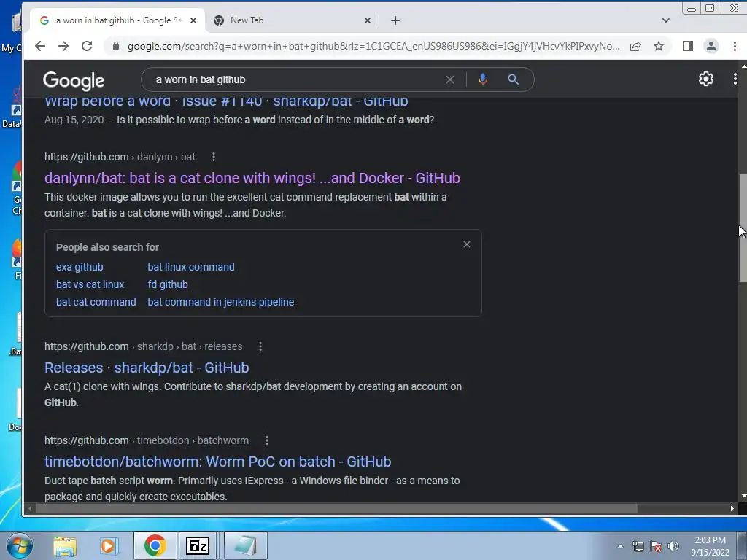Image resolution: width=747 pixels, height=560 pixels.
Task: Open the Windows Start orb
Action: pyautogui.click(x=18, y=545)
